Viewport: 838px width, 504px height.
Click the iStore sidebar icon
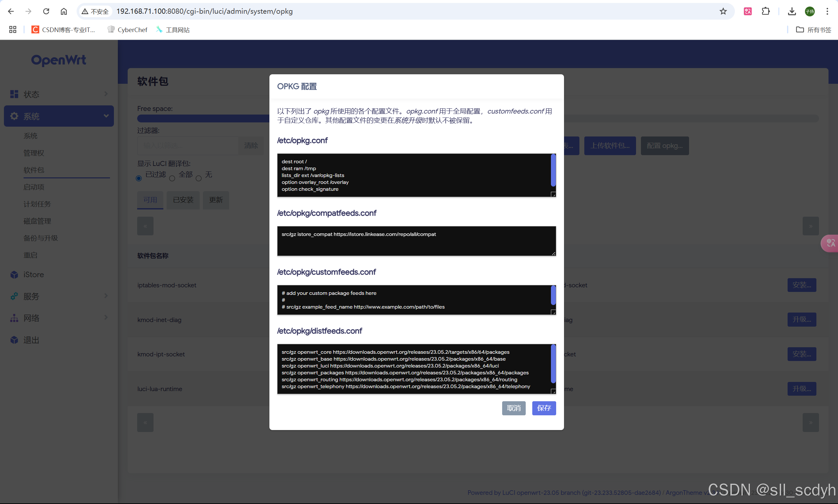pyautogui.click(x=14, y=274)
